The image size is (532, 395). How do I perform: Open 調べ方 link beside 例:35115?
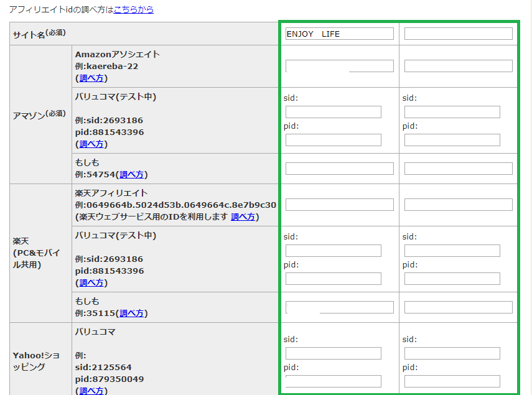(x=131, y=314)
